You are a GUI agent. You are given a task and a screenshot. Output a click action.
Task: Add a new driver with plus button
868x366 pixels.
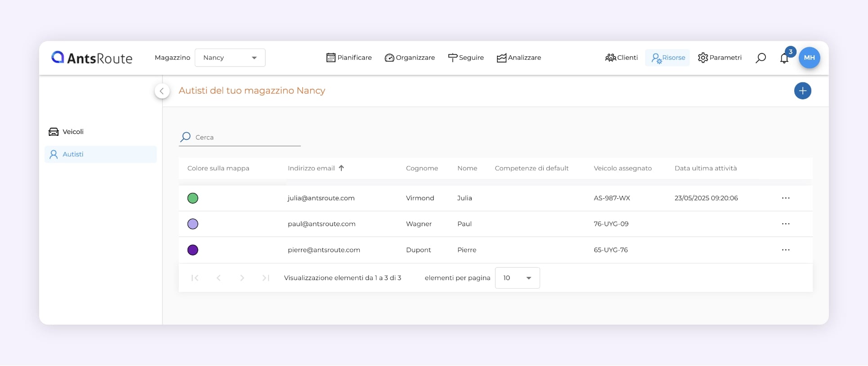(x=802, y=91)
